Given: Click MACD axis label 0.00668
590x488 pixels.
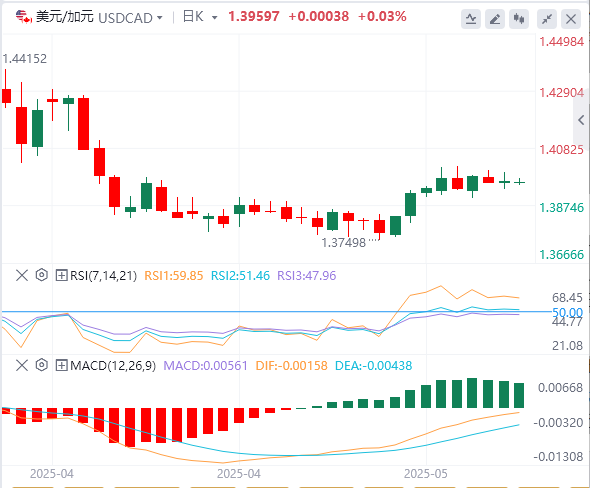Looking at the screenshot, I should [560, 388].
